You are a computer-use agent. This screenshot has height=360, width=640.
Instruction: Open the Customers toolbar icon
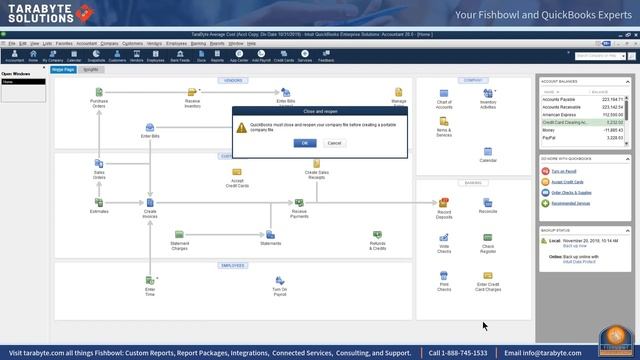pos(117,56)
